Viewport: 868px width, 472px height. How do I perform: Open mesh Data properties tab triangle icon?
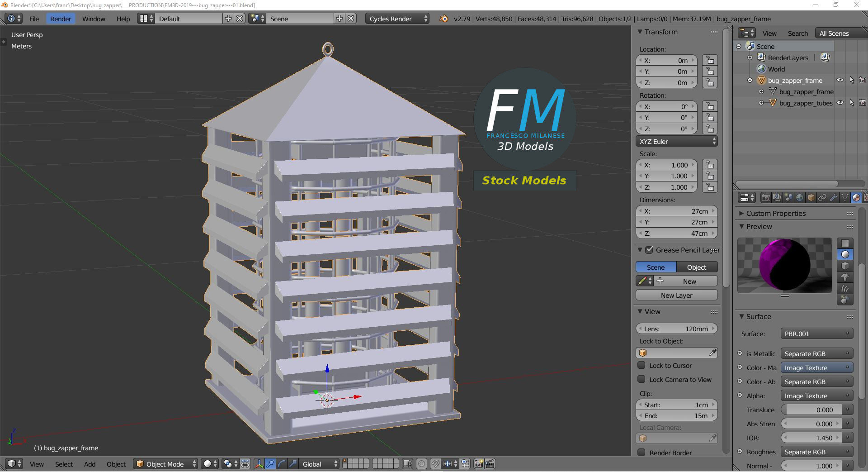tap(845, 198)
